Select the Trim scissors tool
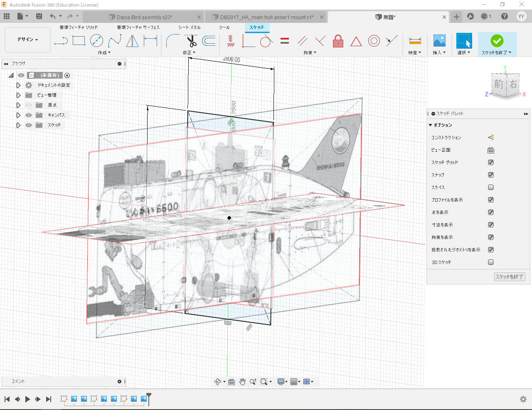The image size is (532, 410). (x=191, y=41)
